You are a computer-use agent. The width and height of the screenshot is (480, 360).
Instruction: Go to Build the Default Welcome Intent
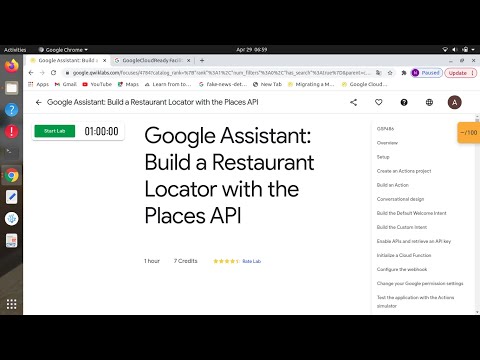tap(412, 213)
